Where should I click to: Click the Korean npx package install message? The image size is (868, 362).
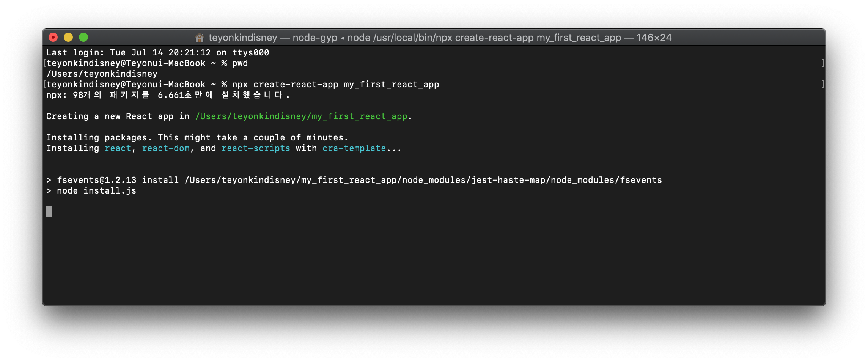[168, 95]
